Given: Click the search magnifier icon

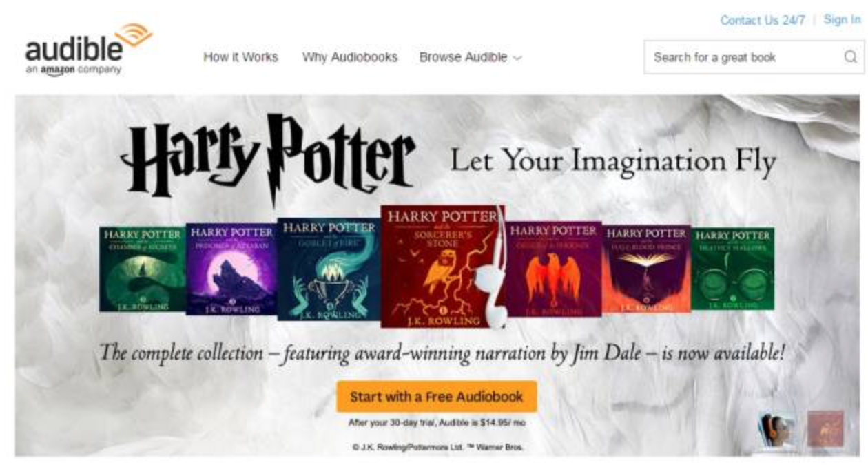Looking at the screenshot, I should click(x=851, y=57).
